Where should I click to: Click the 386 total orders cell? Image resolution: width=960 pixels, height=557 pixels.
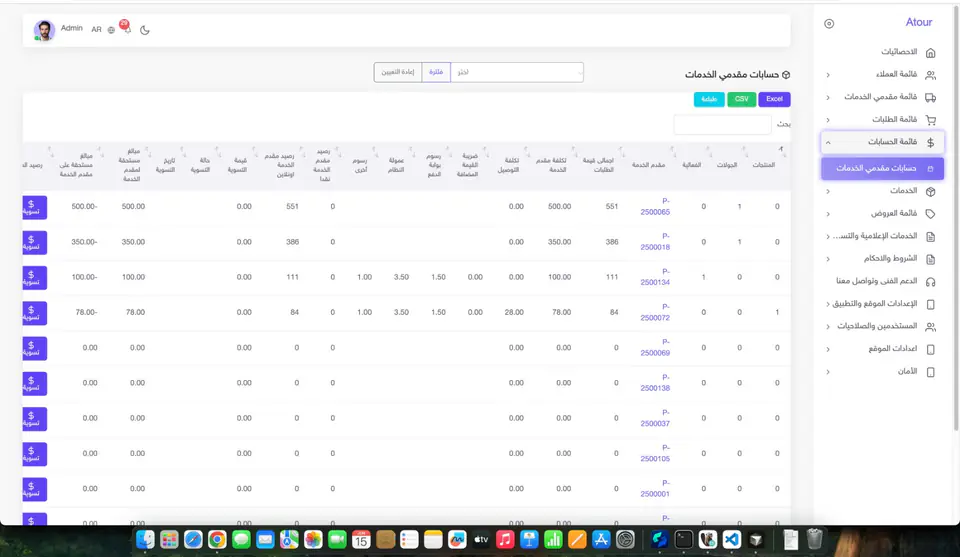pyautogui.click(x=612, y=242)
